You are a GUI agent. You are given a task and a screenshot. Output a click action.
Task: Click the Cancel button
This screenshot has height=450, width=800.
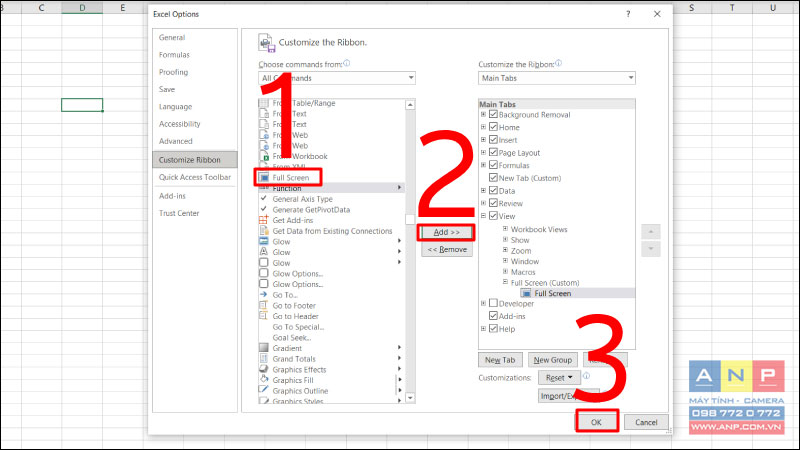[646, 422]
